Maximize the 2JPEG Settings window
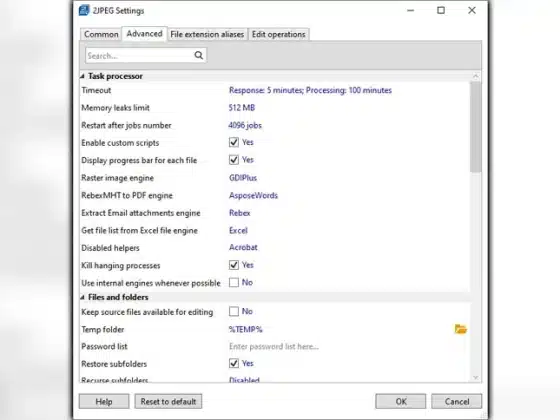The width and height of the screenshot is (560, 420). (x=441, y=10)
